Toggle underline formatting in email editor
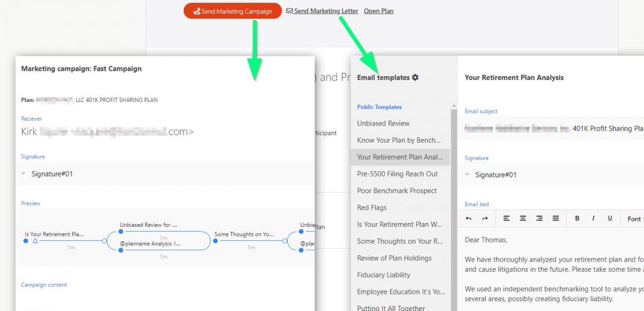The width and height of the screenshot is (644, 311). click(610, 218)
